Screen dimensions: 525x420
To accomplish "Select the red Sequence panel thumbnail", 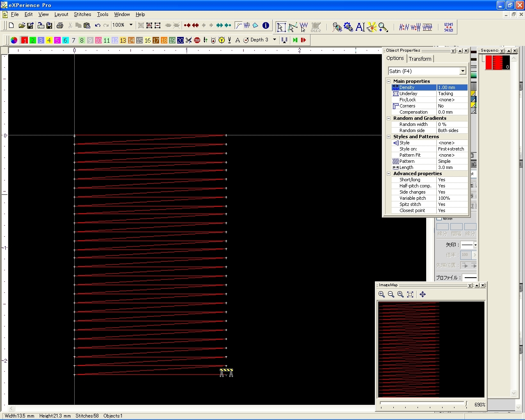I will point(498,62).
